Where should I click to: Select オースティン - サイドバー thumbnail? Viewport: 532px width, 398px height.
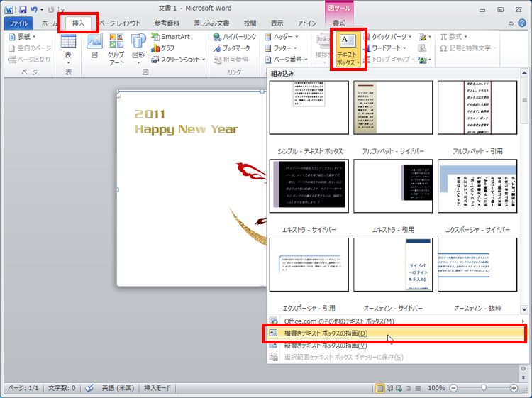(x=393, y=265)
